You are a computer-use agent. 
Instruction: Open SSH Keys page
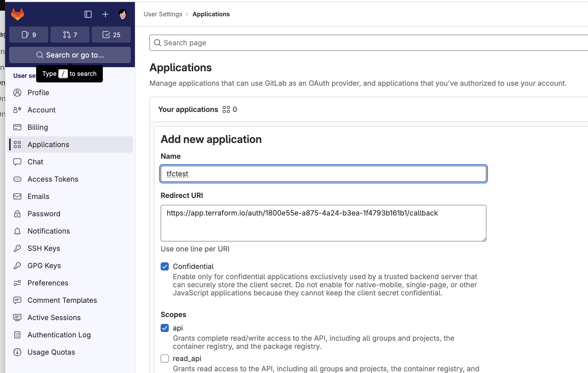(70, 248)
